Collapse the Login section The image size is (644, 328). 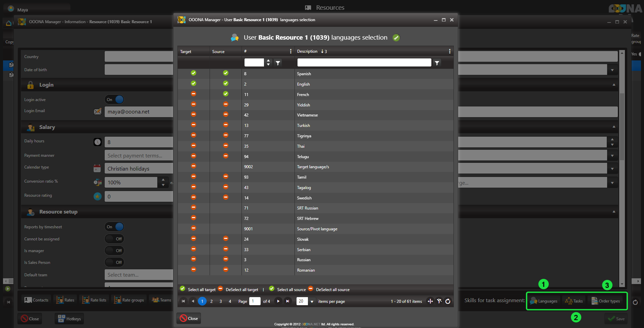pyautogui.click(x=614, y=85)
